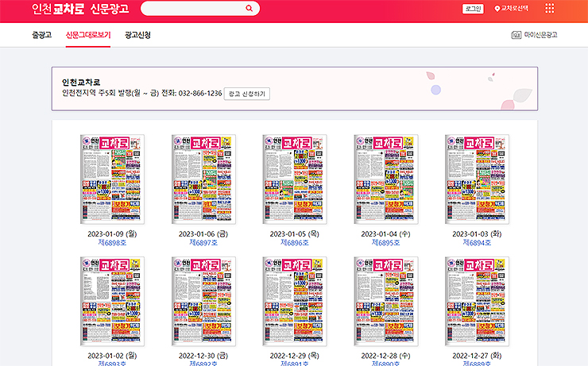The height and width of the screenshot is (366, 588).
Task: Open newspaper thumbnail dated 2022-12-30
Action: click(x=203, y=302)
